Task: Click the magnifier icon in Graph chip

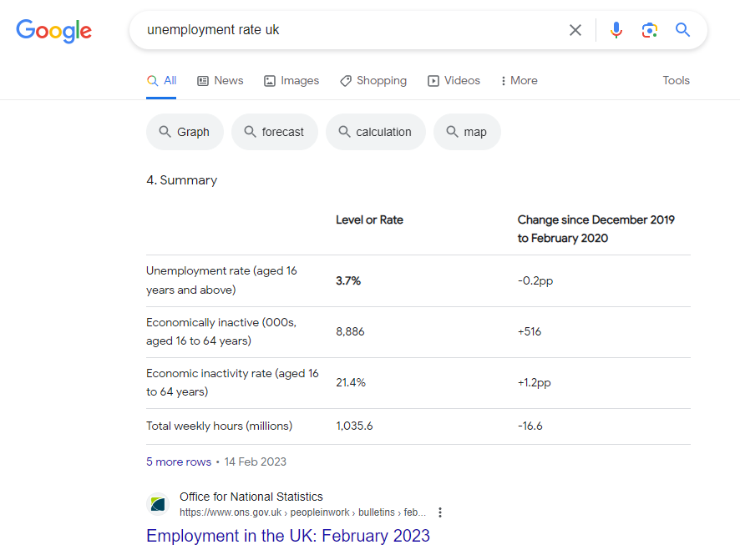Action: tap(165, 132)
